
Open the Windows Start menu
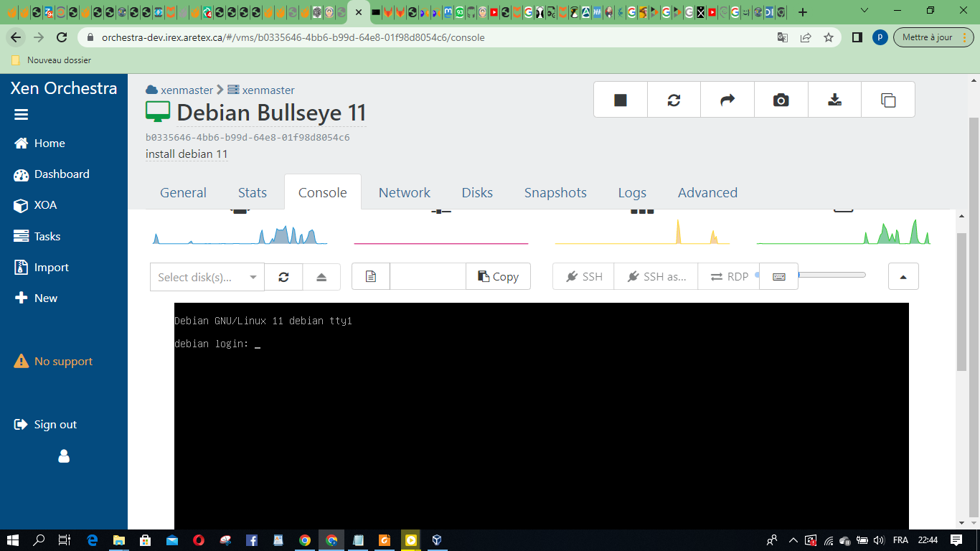(12, 540)
